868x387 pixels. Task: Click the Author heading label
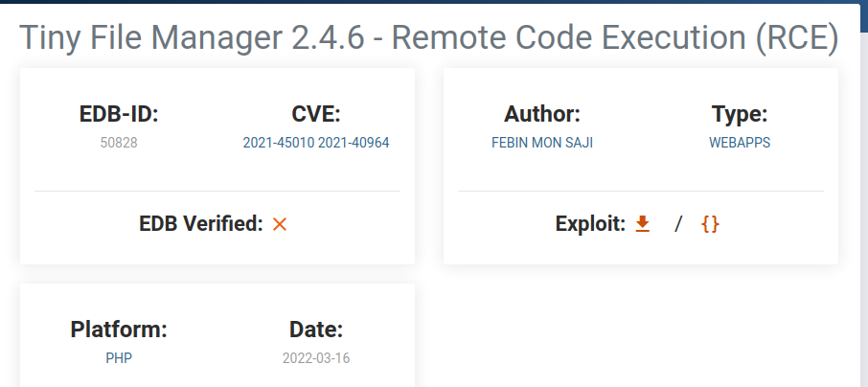(542, 114)
